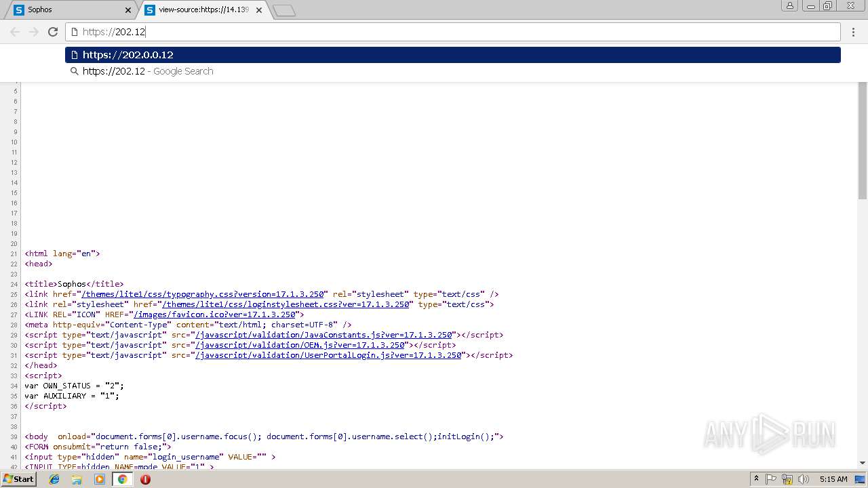Viewport: 868px width, 488px height.
Task: Click the </head> closing tag line
Action: [41, 365]
